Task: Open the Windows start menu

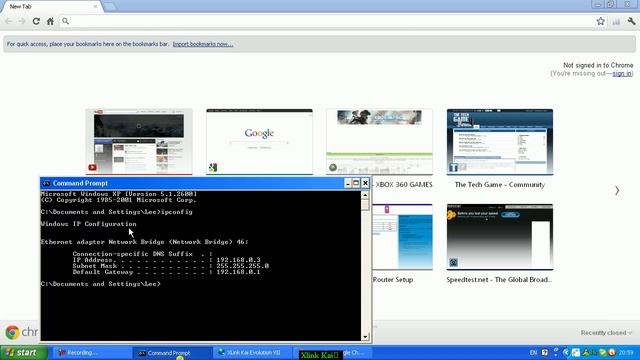Action: coord(24,353)
